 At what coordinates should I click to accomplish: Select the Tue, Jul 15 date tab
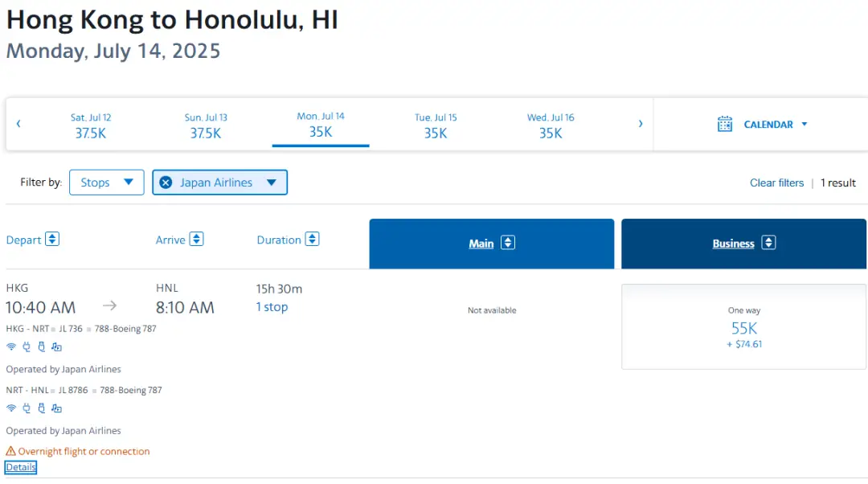(x=436, y=125)
